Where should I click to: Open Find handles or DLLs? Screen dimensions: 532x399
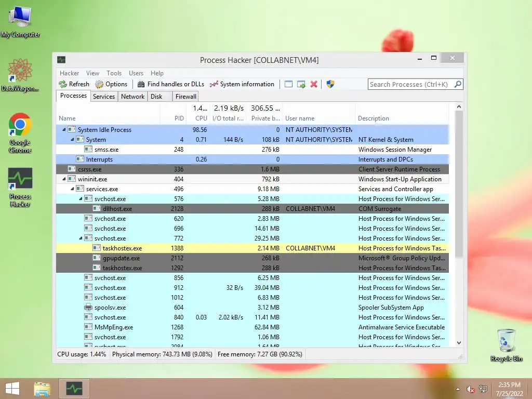click(170, 84)
